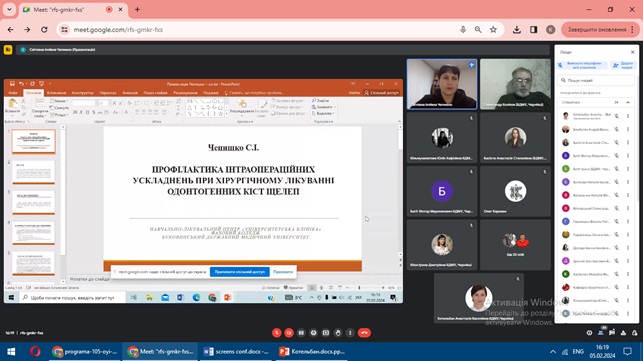Open more options for Бамбуляк Андрій
The width and height of the screenshot is (643, 361).
coord(628,129)
